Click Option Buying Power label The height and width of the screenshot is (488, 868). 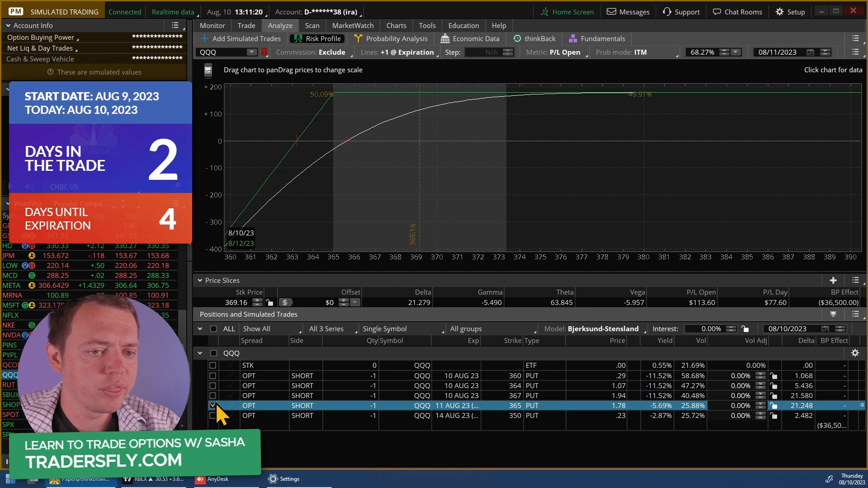pyautogui.click(x=41, y=38)
